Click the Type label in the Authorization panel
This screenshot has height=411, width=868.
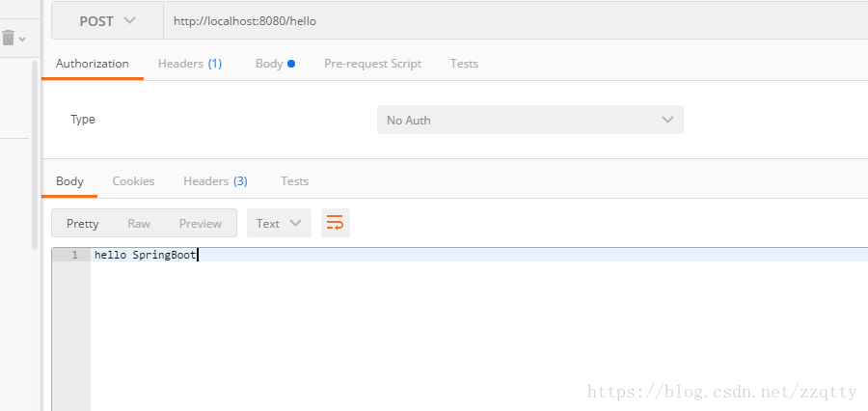pos(83,119)
